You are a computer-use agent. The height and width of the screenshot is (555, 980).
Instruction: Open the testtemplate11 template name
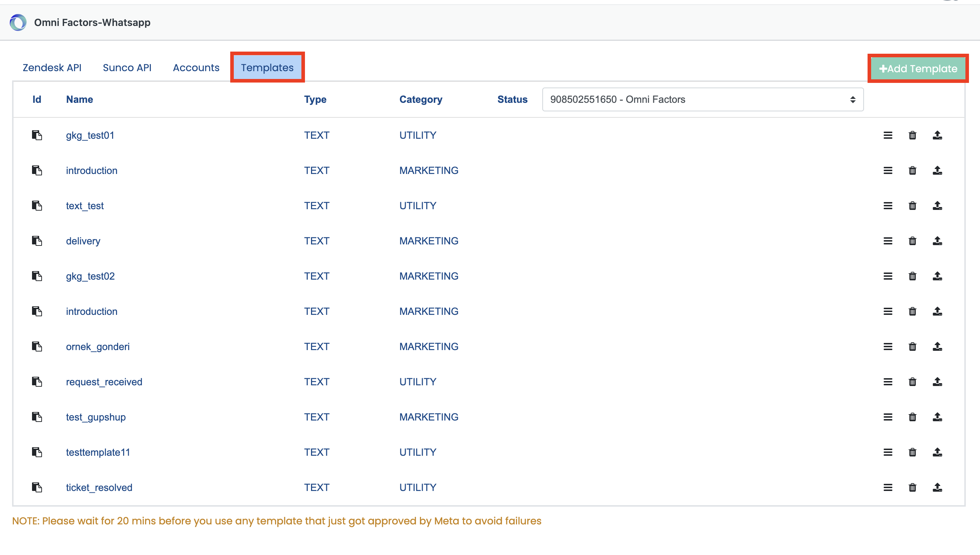click(98, 453)
